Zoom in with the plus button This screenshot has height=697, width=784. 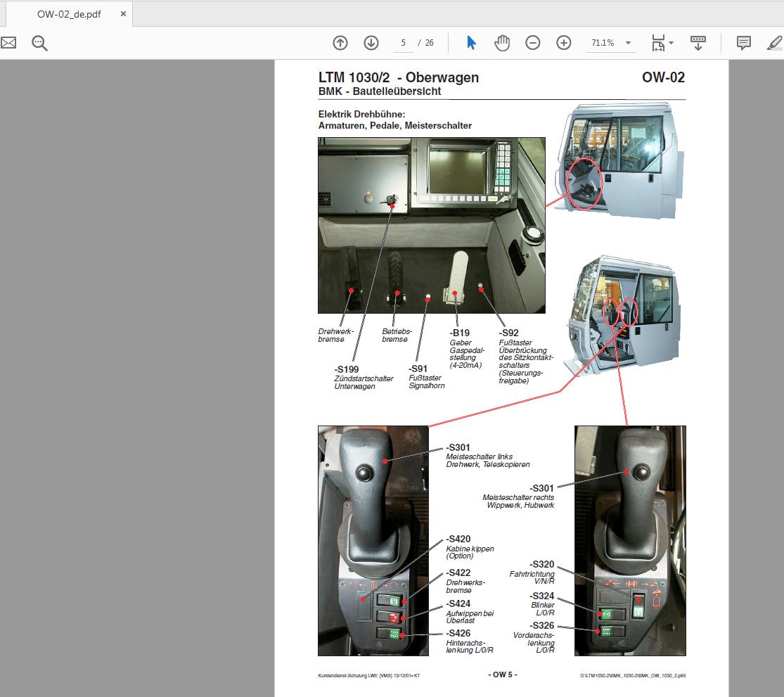564,43
